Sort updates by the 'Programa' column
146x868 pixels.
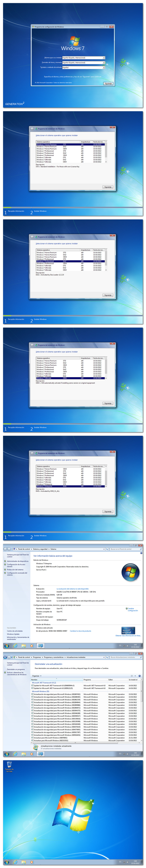[x=95, y=680]
